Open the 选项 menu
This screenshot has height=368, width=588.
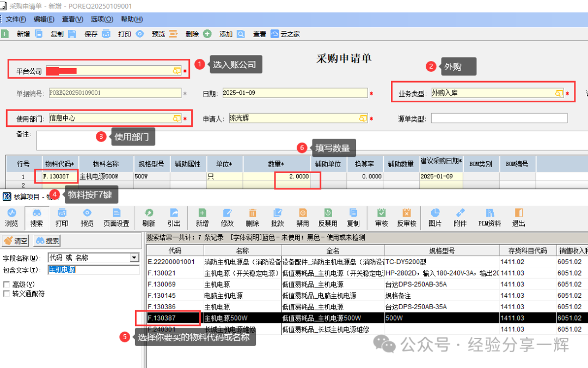click(x=101, y=19)
